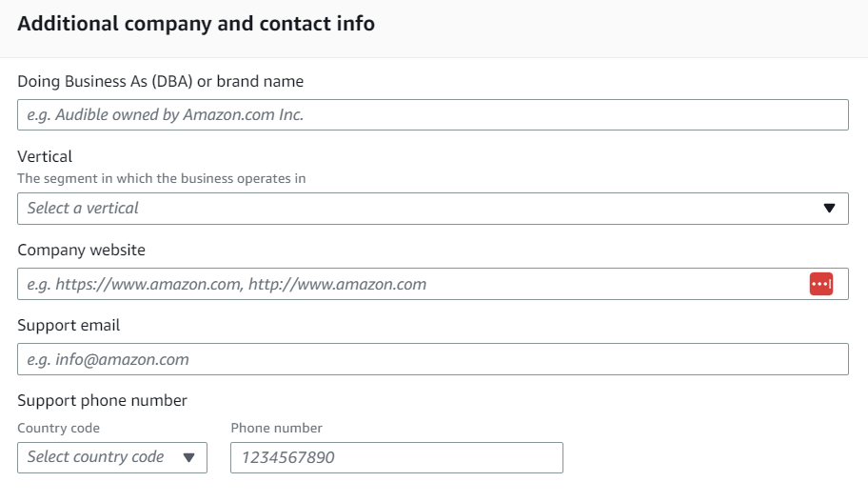Expand the Vertical dropdown arrow
Viewport: 868px width, 502px height.
[x=829, y=209]
